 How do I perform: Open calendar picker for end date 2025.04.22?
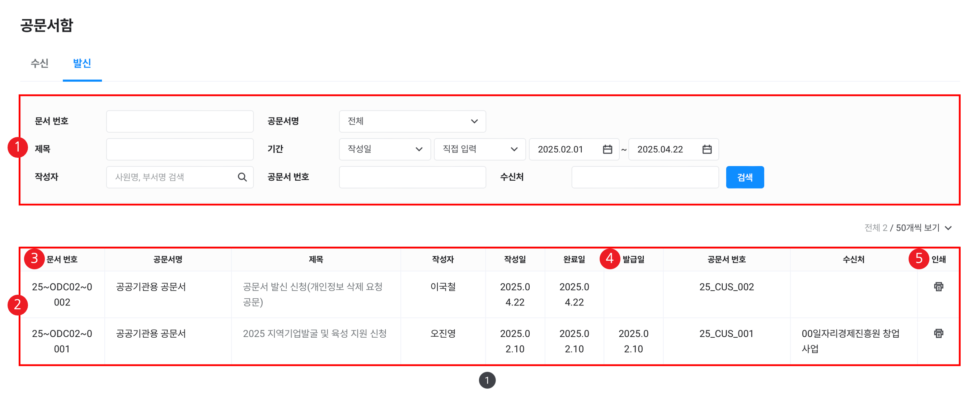pyautogui.click(x=707, y=149)
